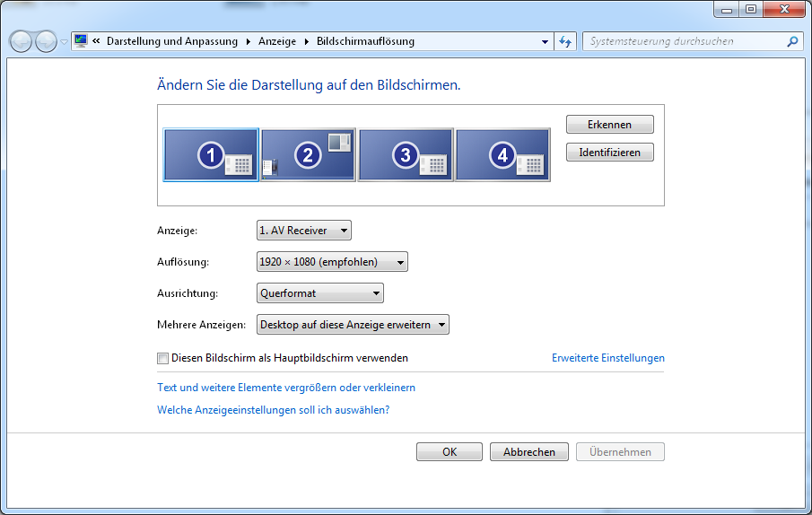Go forward with the navigation forward arrow
This screenshot has width=812, height=515.
pos(46,41)
